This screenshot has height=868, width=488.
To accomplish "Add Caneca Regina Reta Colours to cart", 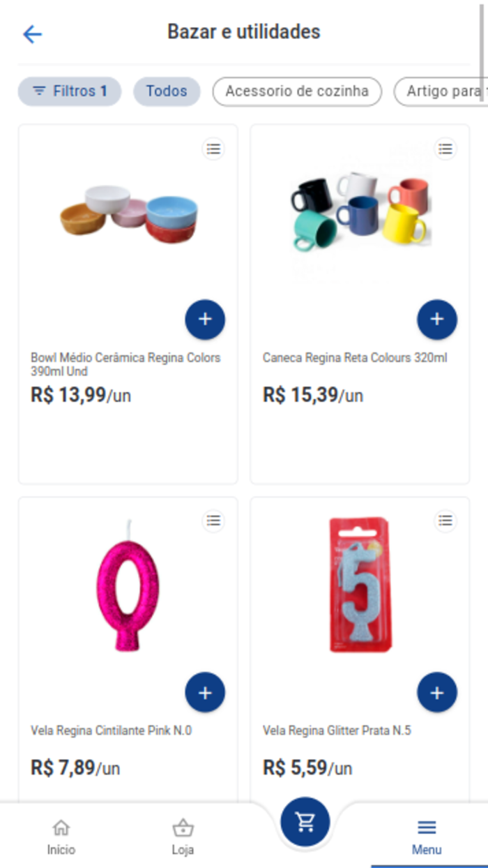I will tap(436, 319).
